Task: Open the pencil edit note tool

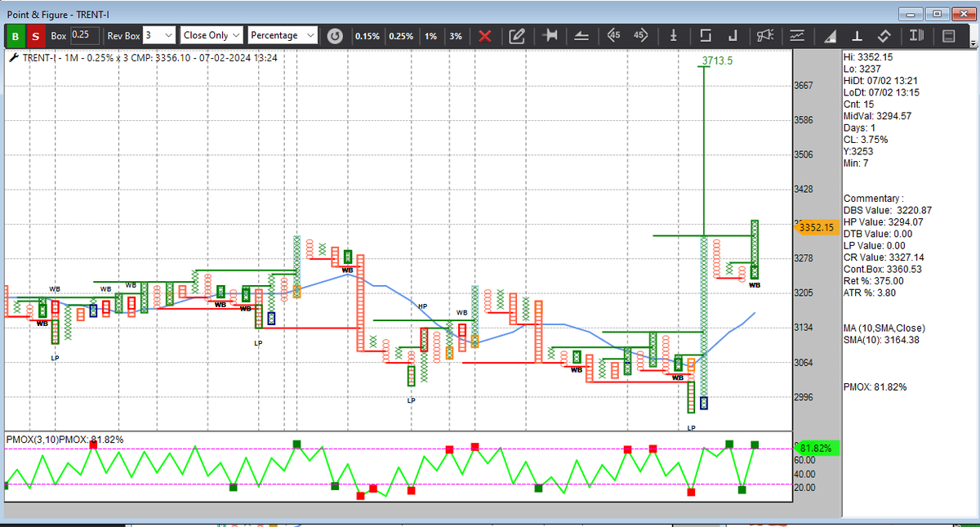Action: [516, 36]
